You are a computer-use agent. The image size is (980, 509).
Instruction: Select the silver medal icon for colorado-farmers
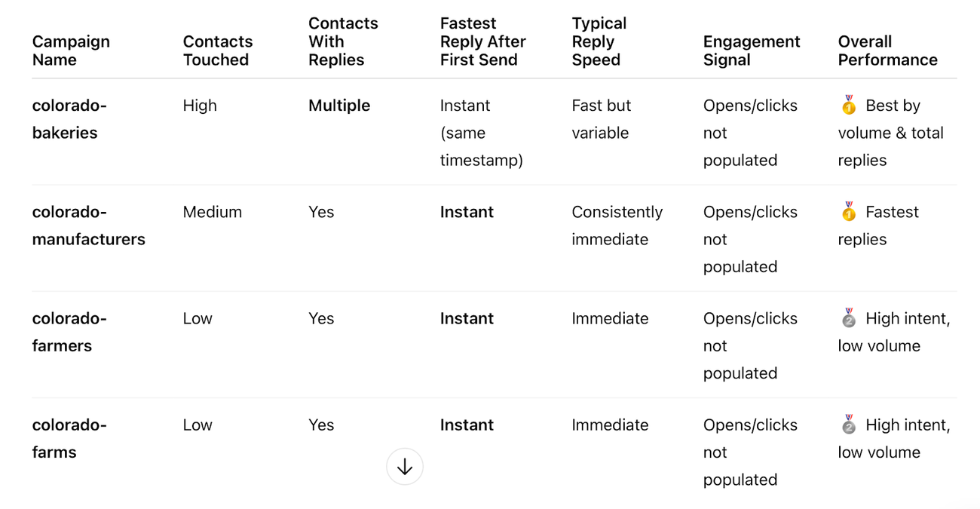[x=849, y=318]
